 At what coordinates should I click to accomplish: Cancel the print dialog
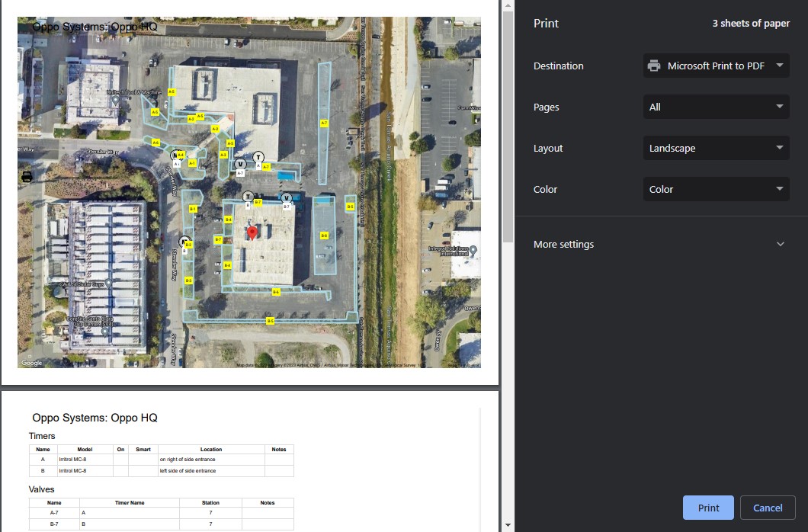(768, 508)
